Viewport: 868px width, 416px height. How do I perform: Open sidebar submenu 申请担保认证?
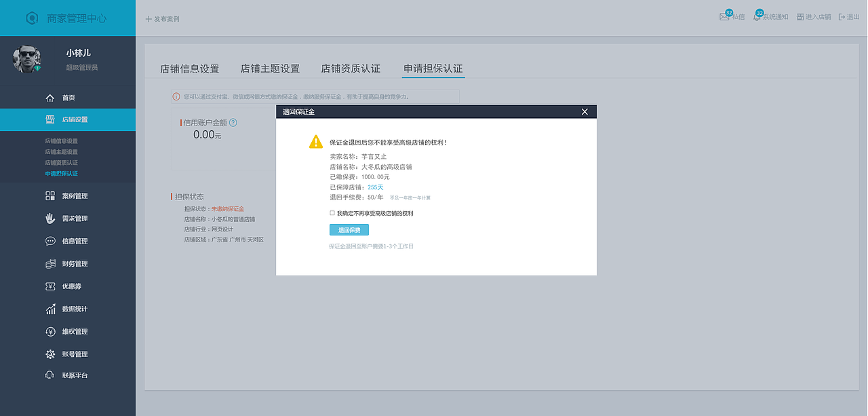coord(62,174)
